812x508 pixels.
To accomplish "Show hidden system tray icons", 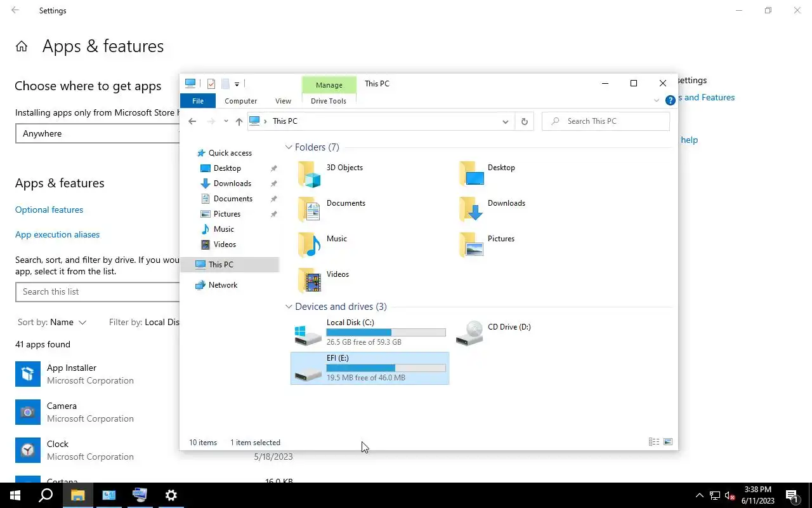I will pyautogui.click(x=700, y=496).
